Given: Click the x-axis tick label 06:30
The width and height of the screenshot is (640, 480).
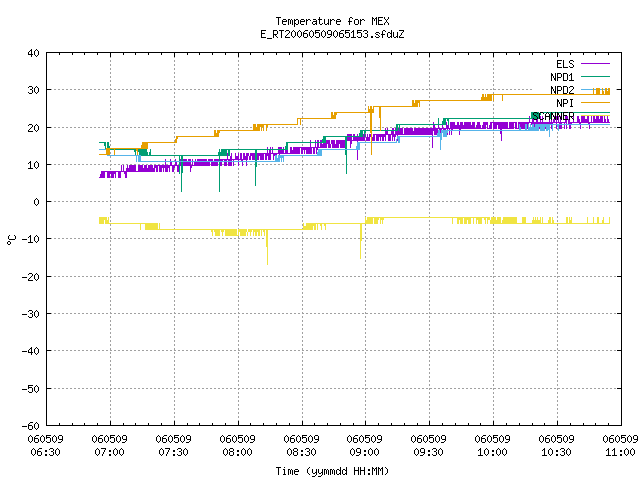Looking at the screenshot, I should 46,452.
